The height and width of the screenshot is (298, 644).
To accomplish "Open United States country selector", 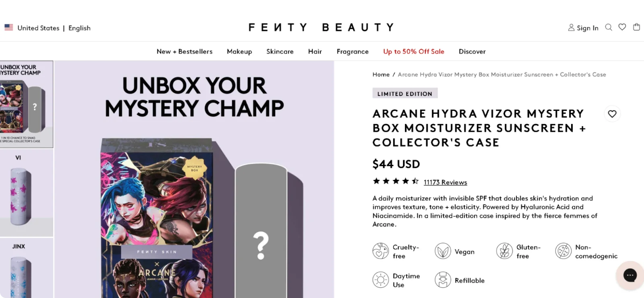I will point(38,28).
